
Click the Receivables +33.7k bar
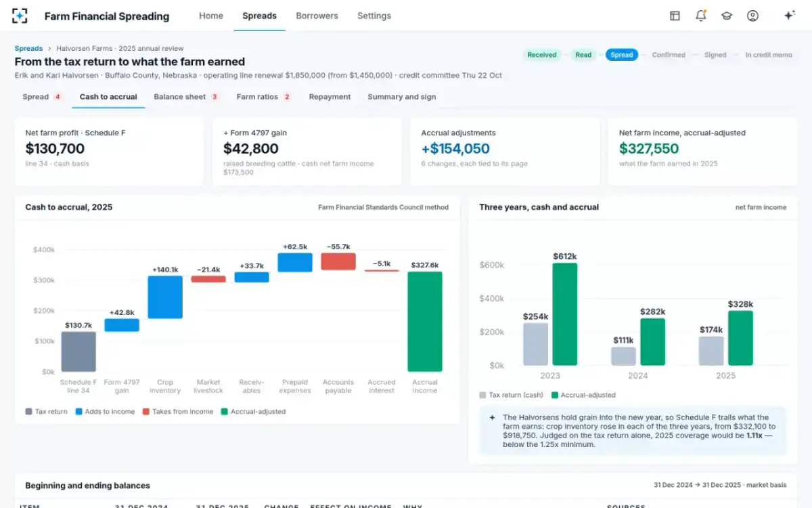[x=252, y=277]
